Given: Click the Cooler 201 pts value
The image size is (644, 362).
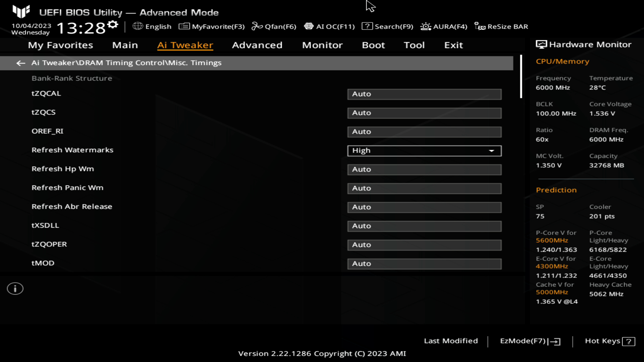Looking at the screenshot, I should [602, 217].
